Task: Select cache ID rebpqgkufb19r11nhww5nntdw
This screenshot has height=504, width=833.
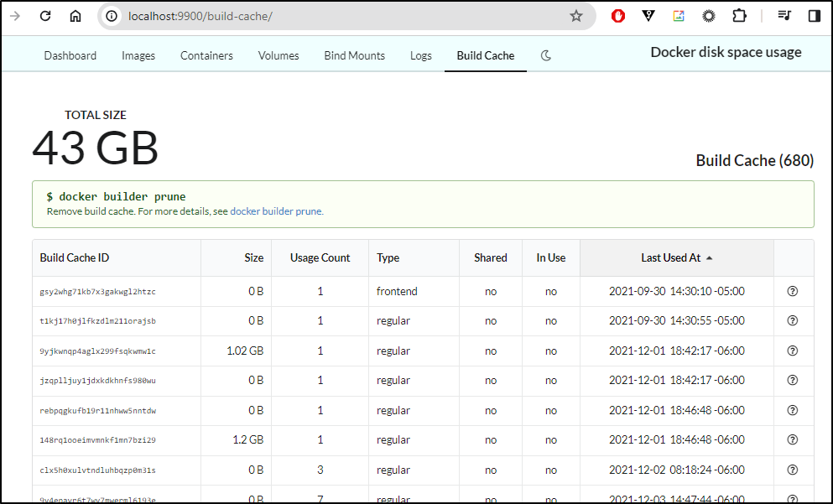Action: 98,411
